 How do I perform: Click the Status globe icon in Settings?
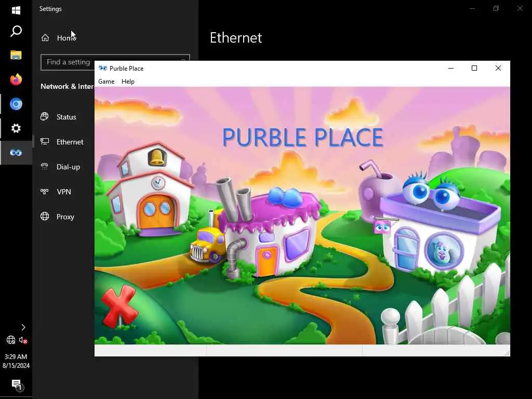point(45,117)
